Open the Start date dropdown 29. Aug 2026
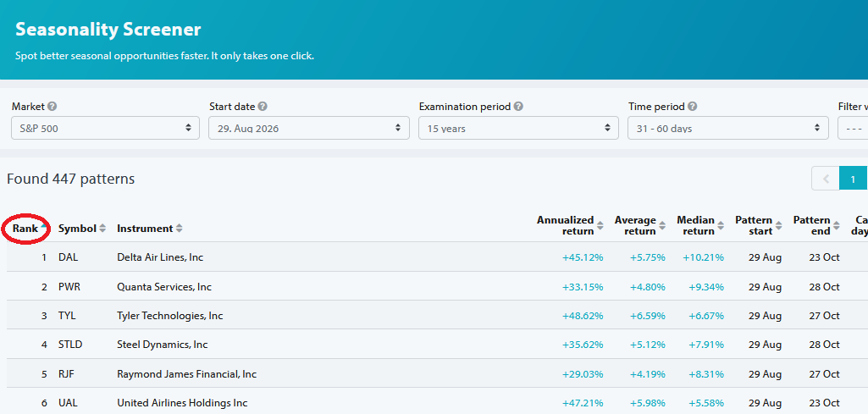 (x=309, y=128)
